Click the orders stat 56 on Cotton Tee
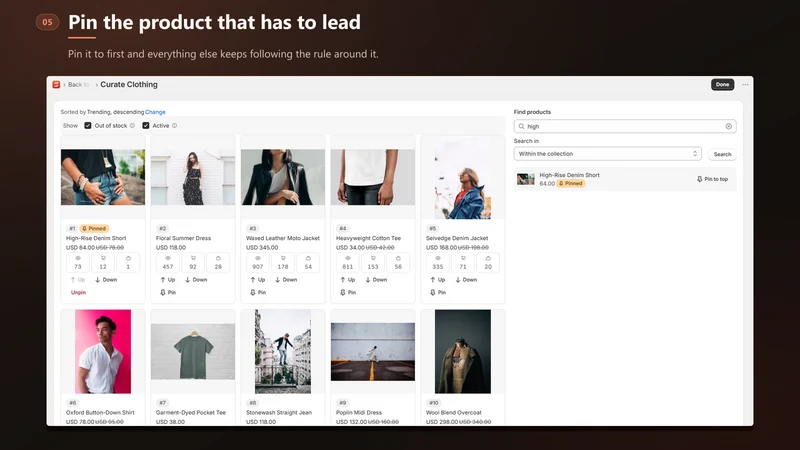The image size is (800, 450). pyautogui.click(x=398, y=263)
